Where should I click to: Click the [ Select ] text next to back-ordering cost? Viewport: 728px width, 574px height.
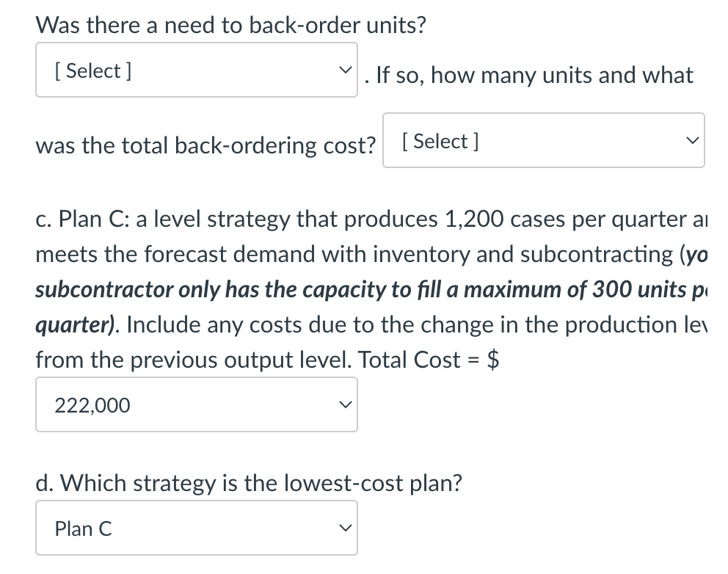click(x=442, y=141)
